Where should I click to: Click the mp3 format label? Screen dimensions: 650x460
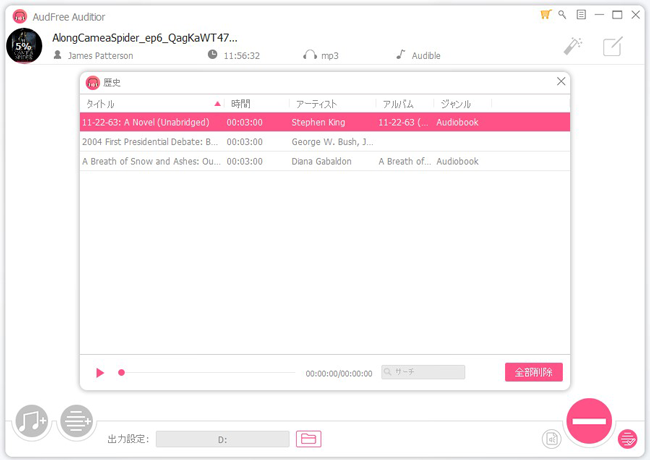click(330, 56)
